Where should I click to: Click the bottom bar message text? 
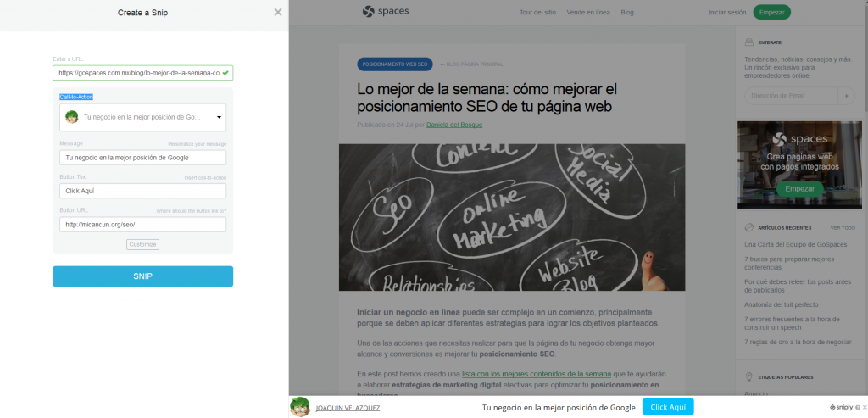coord(559,408)
